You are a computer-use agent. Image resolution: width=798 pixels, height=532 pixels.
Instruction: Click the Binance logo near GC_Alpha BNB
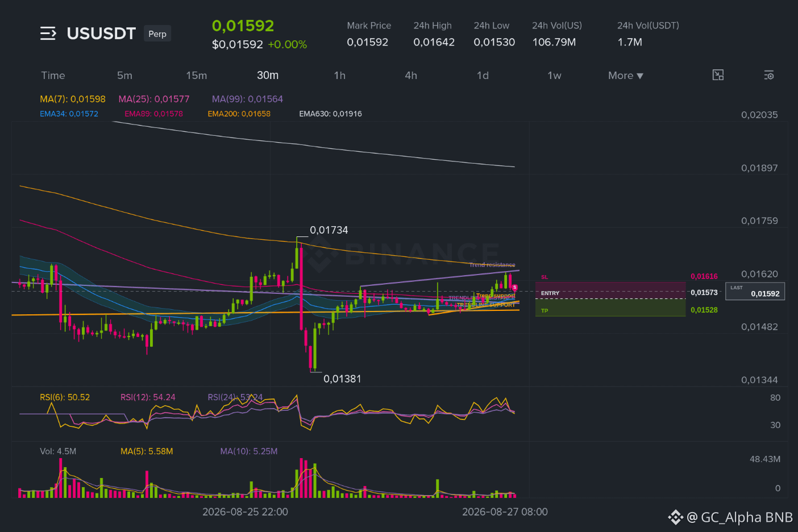pos(675,517)
